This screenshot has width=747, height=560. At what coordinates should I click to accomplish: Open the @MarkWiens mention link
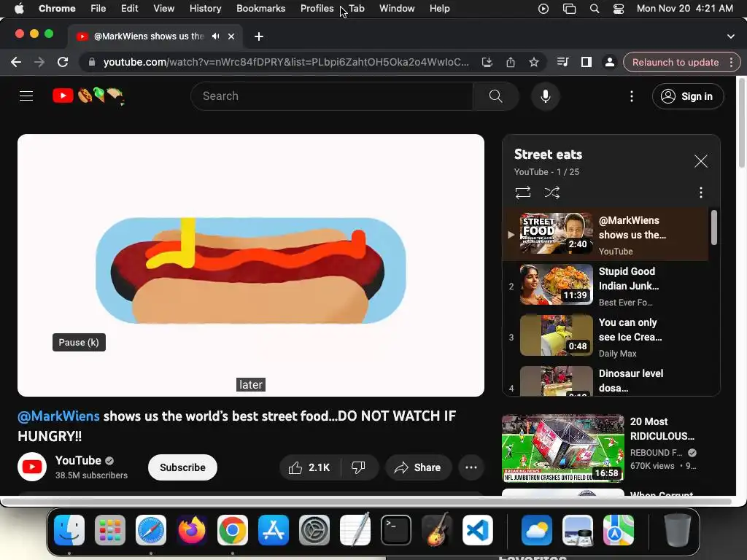(58, 416)
